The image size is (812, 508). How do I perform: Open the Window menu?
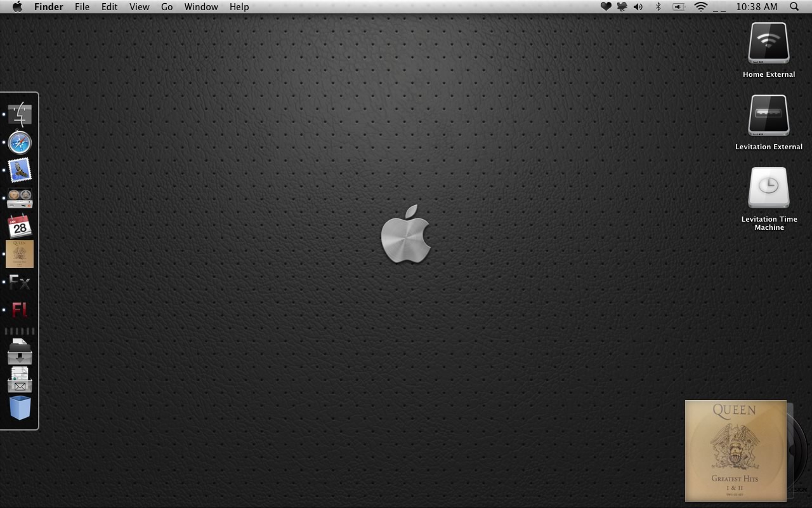[201, 6]
